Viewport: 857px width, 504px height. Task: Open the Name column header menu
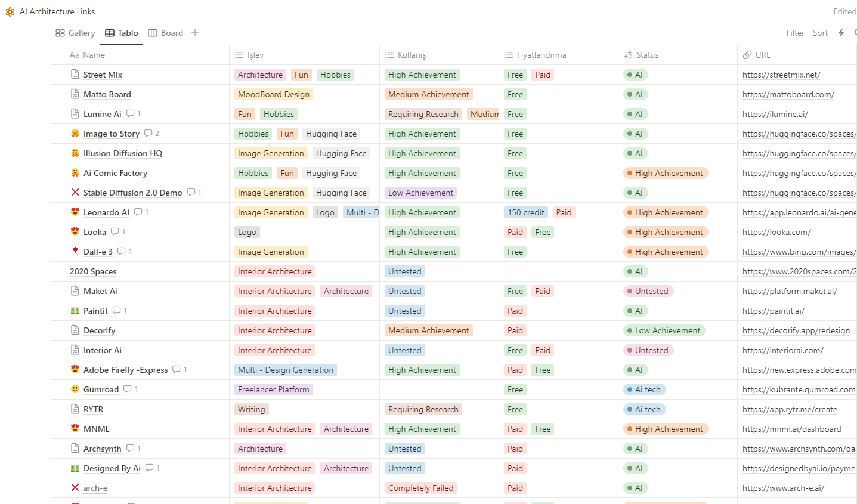coord(140,55)
